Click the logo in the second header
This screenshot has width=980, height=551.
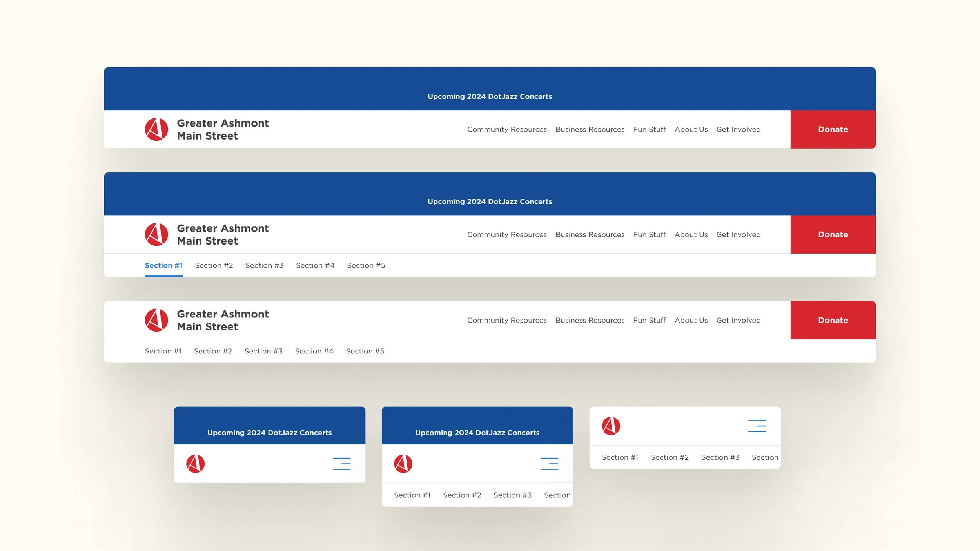click(156, 234)
